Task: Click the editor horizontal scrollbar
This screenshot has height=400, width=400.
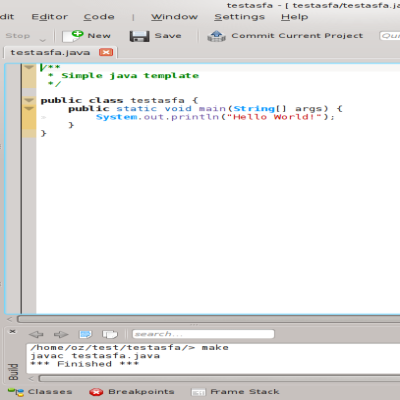Action: pyautogui.click(x=208, y=319)
